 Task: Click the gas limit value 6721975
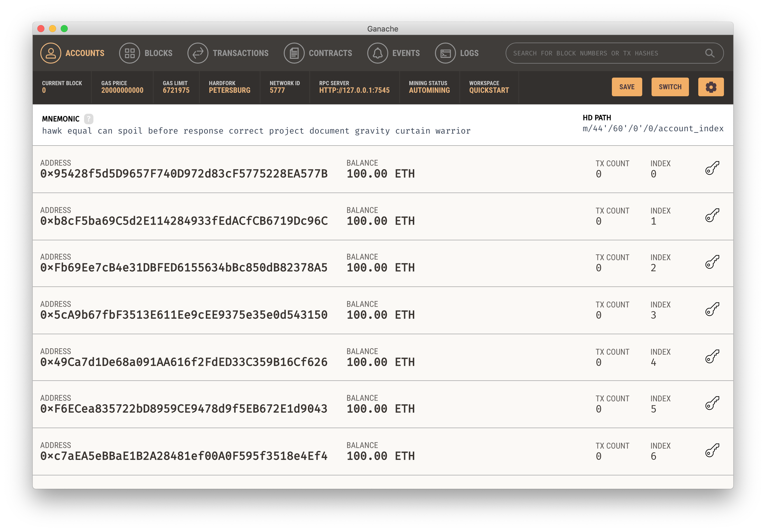tap(176, 90)
